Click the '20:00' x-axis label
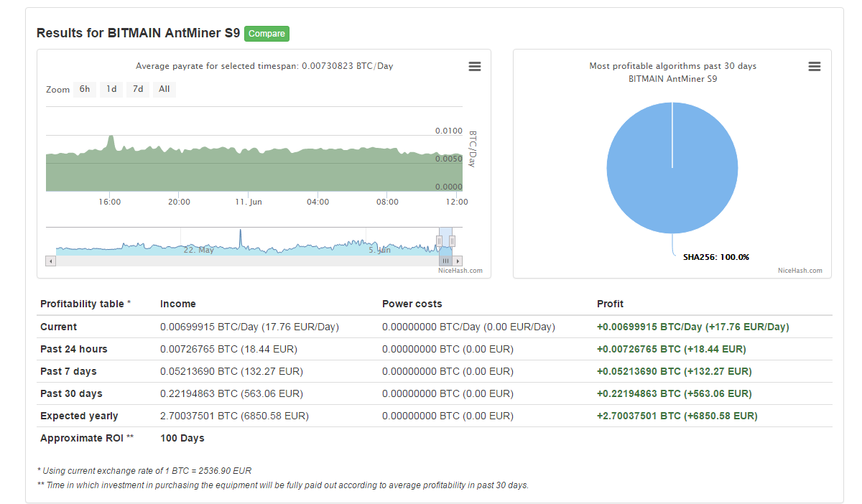Viewport: 862px width, 504px height. 180,202
